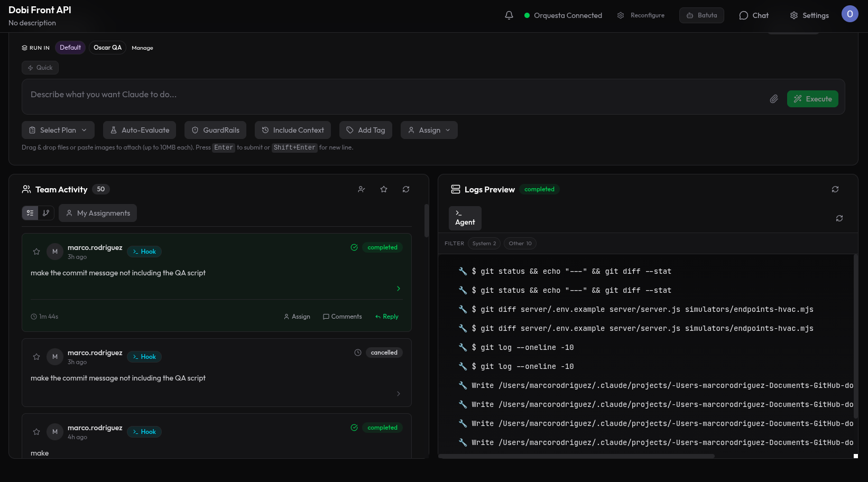Switch to list view in Team Activity
868x482 pixels.
click(x=30, y=213)
